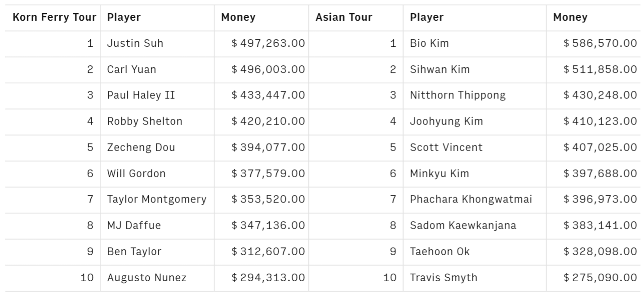Image resolution: width=644 pixels, height=297 pixels.
Task: Select the Bio Kim player cell
Action: pyautogui.click(x=429, y=44)
